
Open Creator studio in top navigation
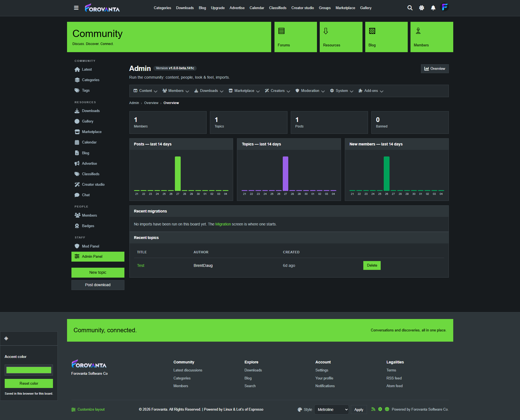tap(302, 8)
